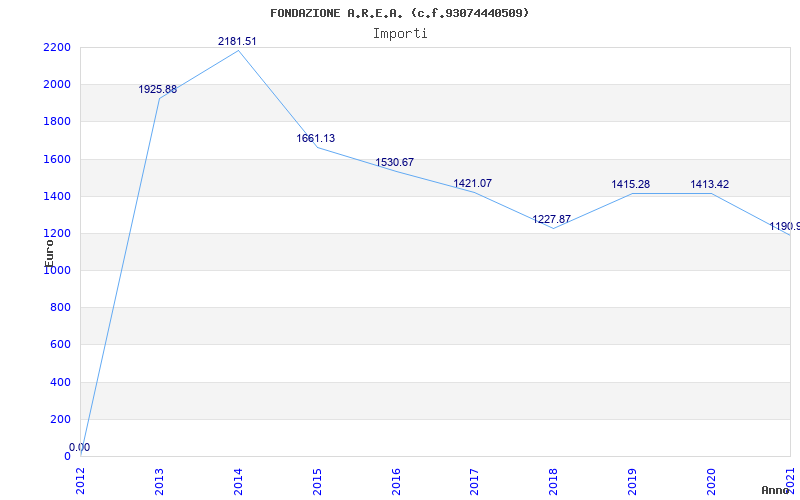Click the 1200 y-axis label
Image resolution: width=800 pixels, height=500 pixels.
coord(57,234)
